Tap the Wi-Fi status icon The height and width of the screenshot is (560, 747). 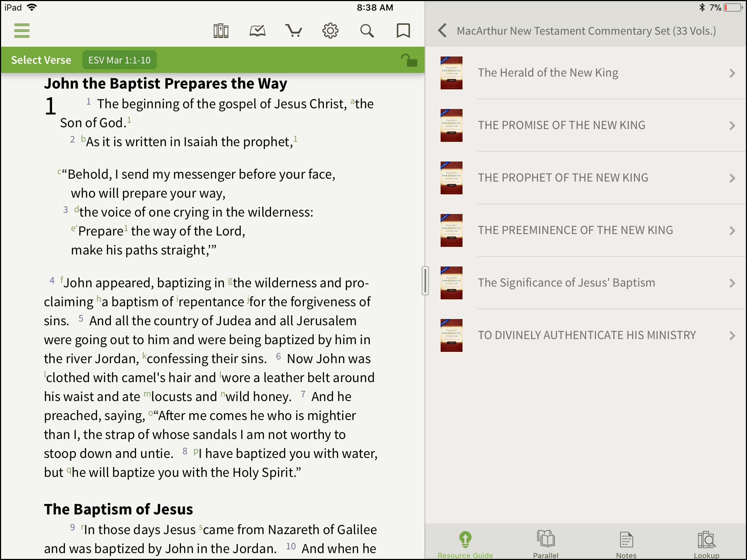32,7
